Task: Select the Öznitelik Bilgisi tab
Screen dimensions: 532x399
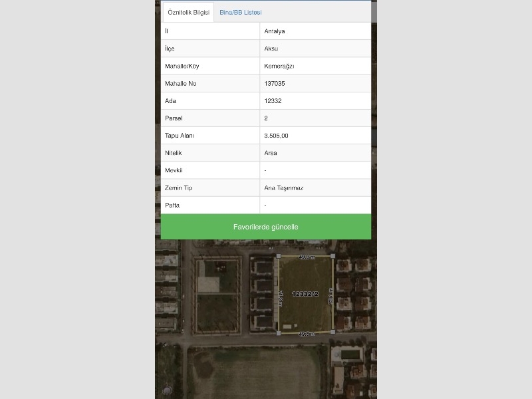Action: click(x=188, y=12)
